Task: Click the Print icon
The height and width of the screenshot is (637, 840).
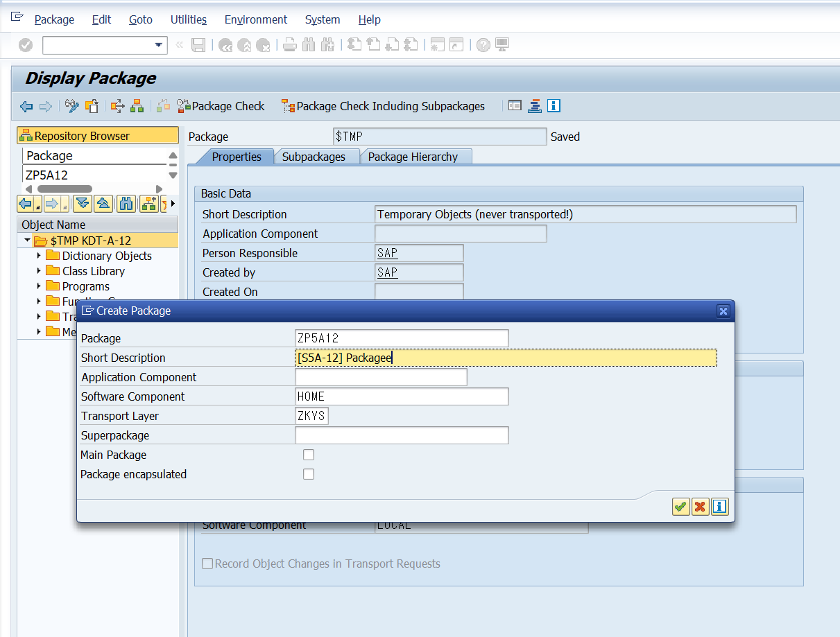Action: coord(290,45)
